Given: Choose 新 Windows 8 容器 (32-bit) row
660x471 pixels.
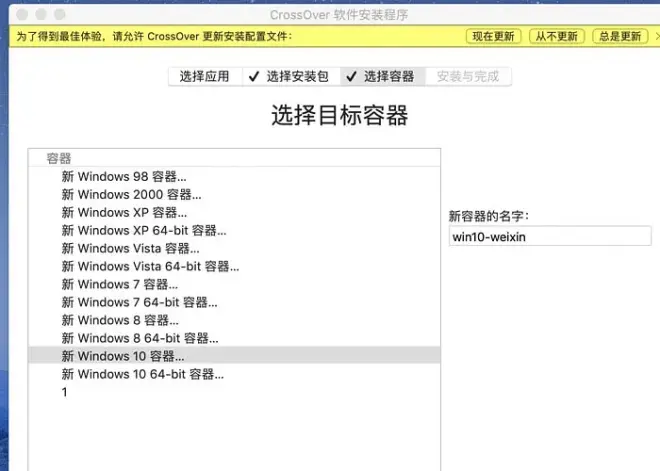Looking at the screenshot, I should tap(234, 320).
